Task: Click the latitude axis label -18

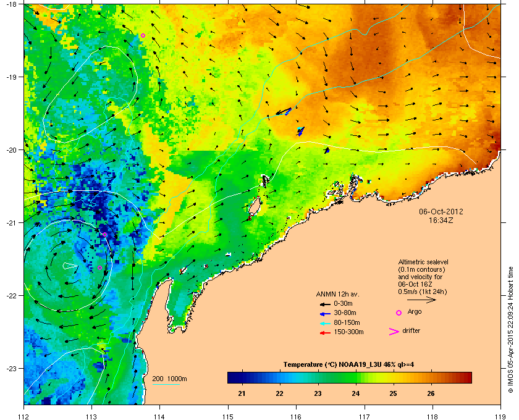Action: tap(12, 4)
